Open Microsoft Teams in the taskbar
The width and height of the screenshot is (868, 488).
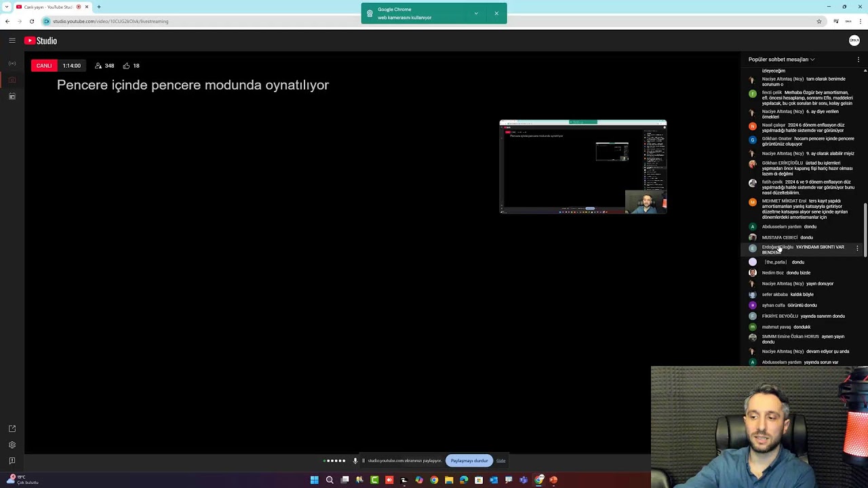524,480
